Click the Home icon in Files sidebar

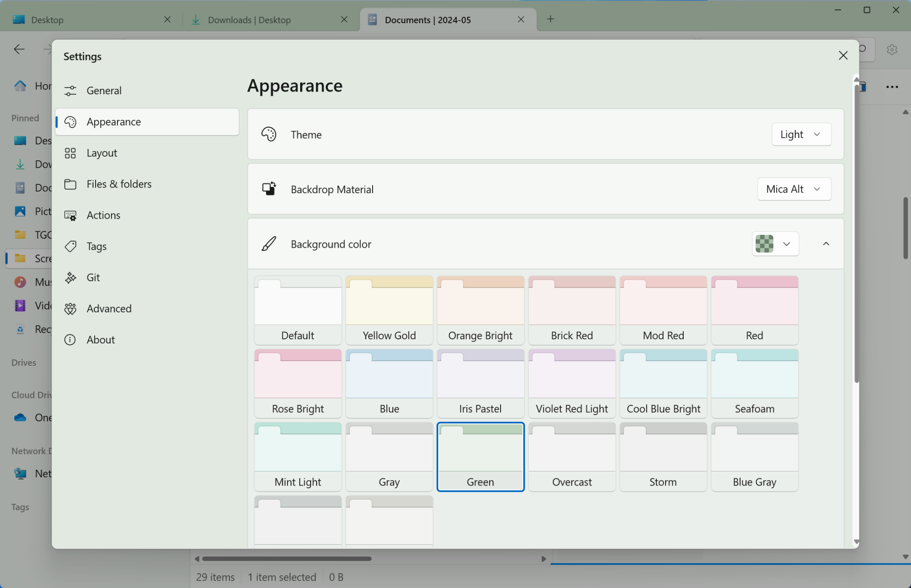(x=20, y=86)
